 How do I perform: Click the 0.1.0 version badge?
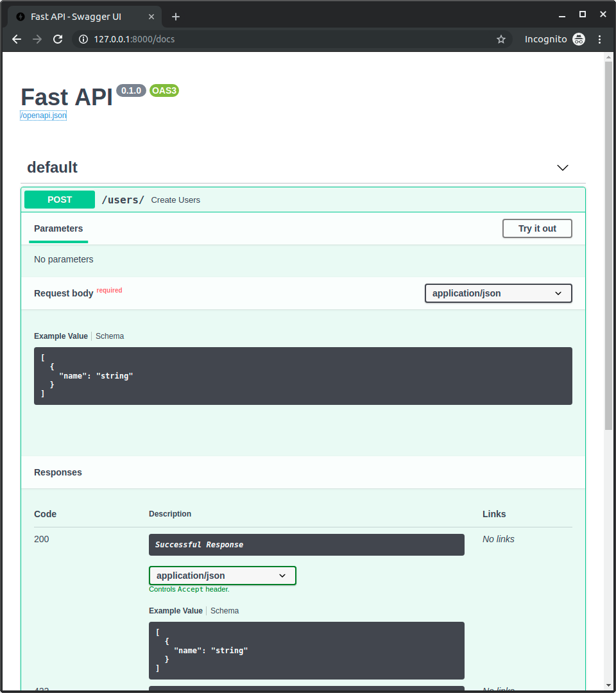(132, 90)
